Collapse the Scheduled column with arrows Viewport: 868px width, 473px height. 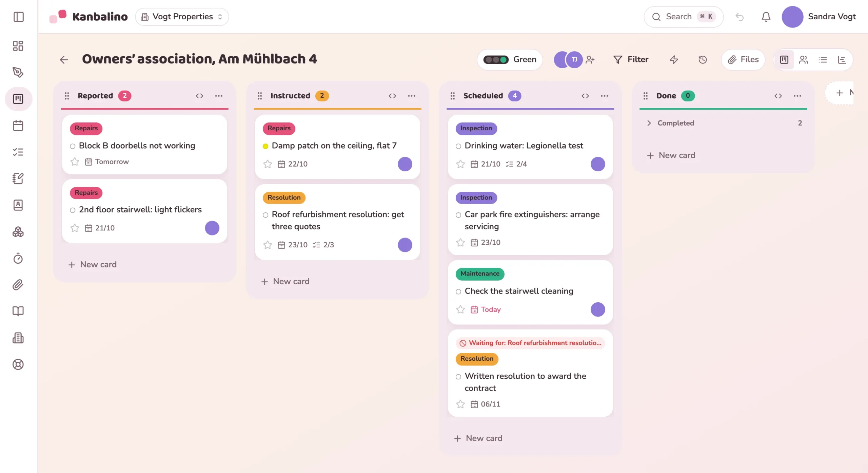(585, 96)
